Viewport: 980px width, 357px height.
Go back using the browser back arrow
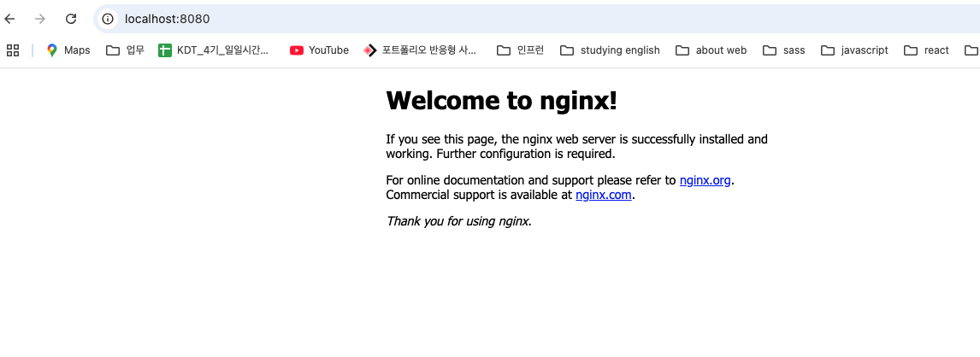9,19
